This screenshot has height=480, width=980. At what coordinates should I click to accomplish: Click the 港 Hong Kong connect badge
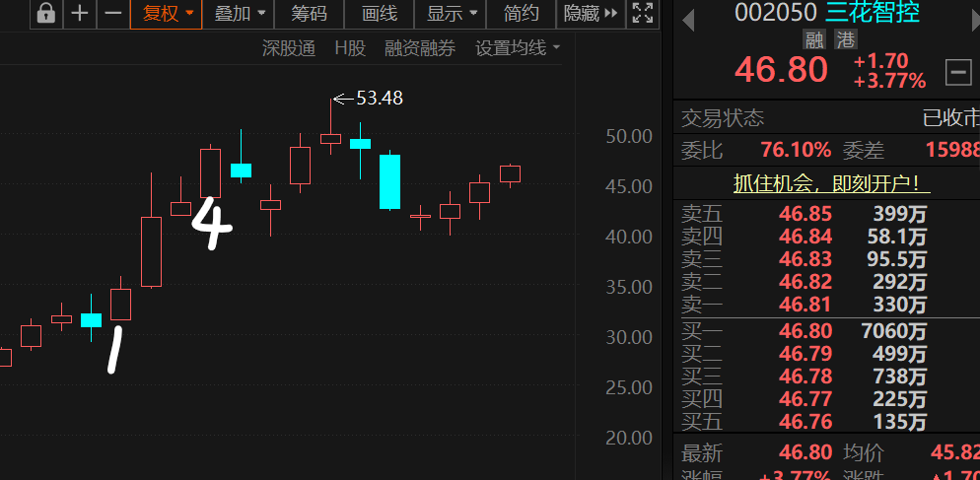(845, 39)
